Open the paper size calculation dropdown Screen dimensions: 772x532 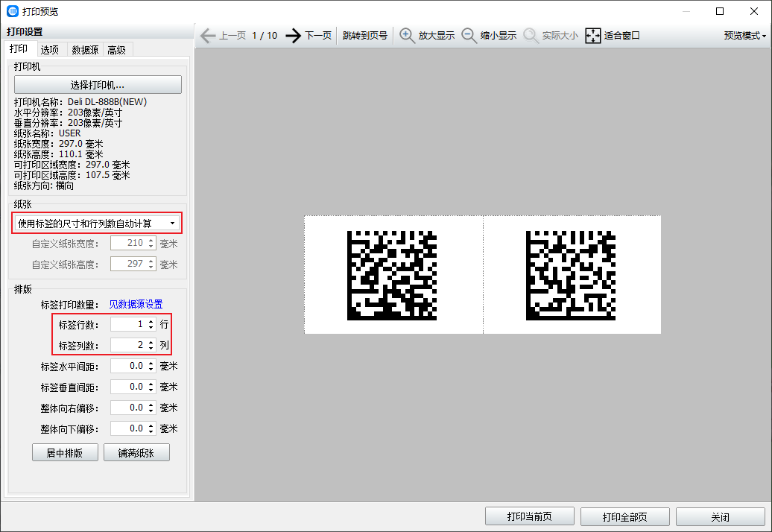(97, 224)
